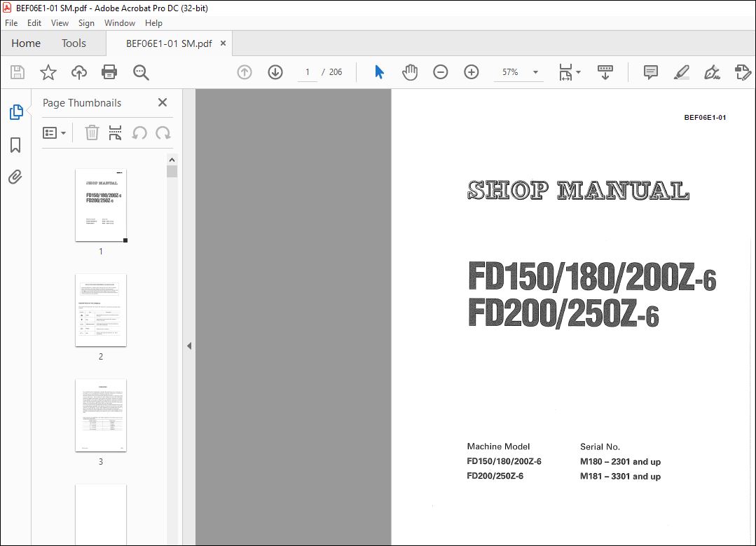
Task: Go to next page arrow
Action: click(275, 72)
